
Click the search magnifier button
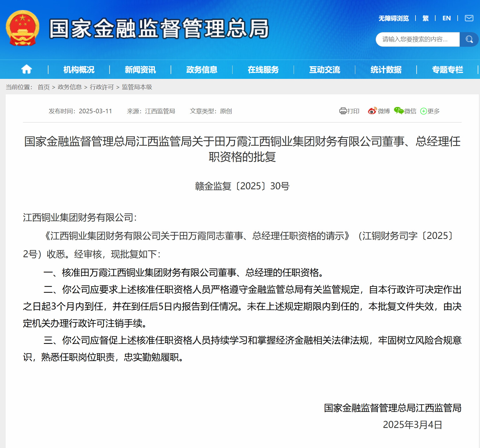pyautogui.click(x=469, y=39)
